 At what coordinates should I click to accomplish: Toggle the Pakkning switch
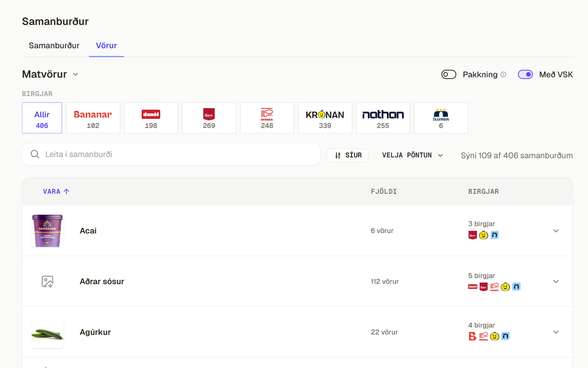[449, 74]
